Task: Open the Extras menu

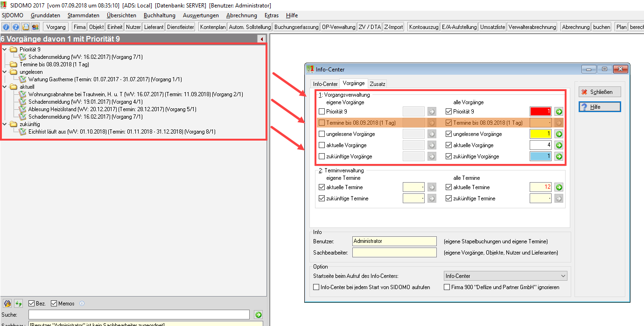Action: (272, 15)
